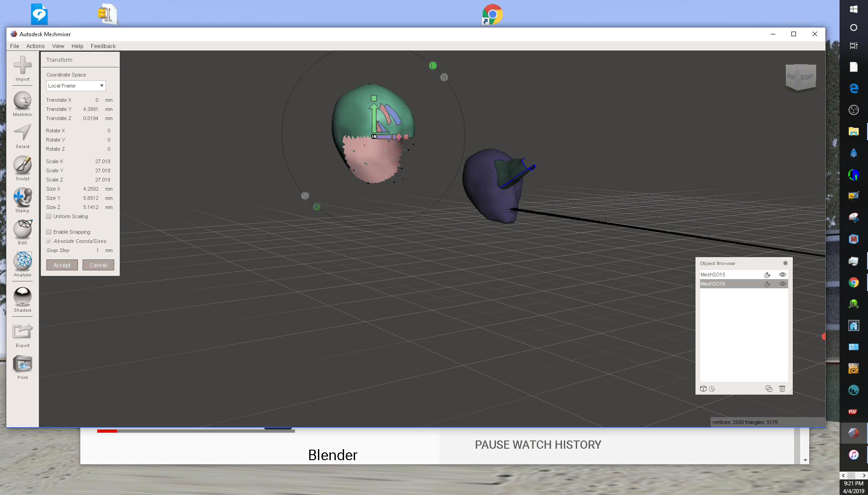
Task: Open the Coordinate Space dropdown
Action: tap(75, 86)
